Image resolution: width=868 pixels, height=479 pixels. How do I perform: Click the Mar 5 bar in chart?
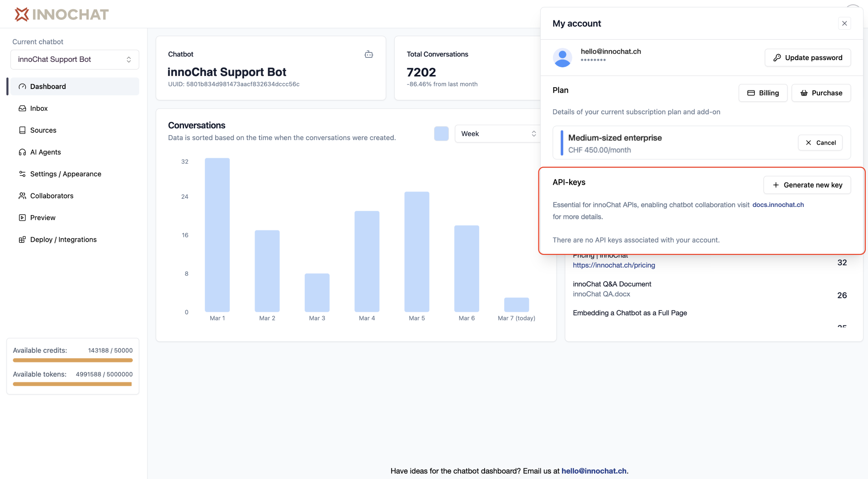tap(417, 252)
